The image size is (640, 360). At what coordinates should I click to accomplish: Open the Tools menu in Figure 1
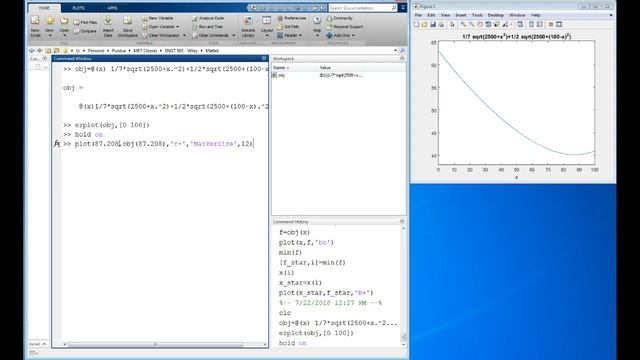click(x=477, y=15)
